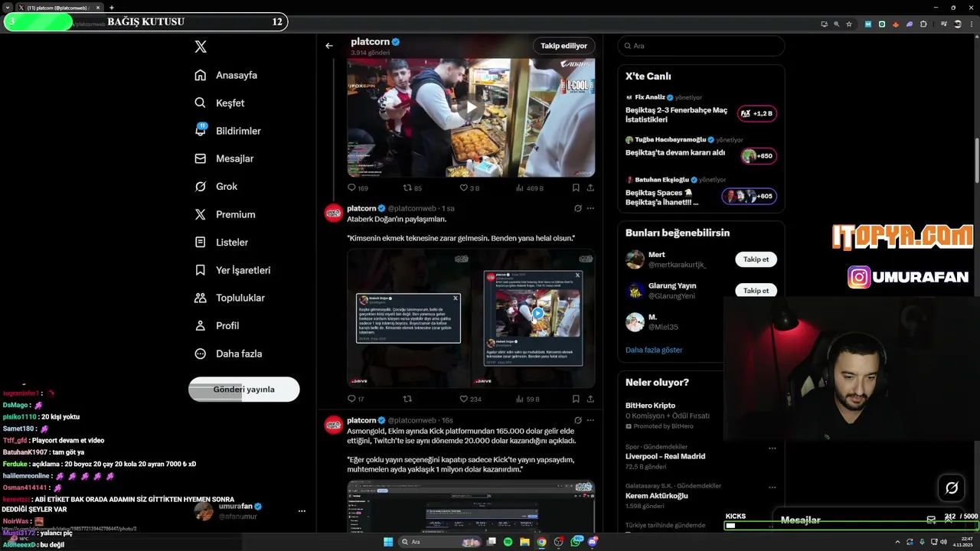Click the bookmark star in address bar

(849, 24)
